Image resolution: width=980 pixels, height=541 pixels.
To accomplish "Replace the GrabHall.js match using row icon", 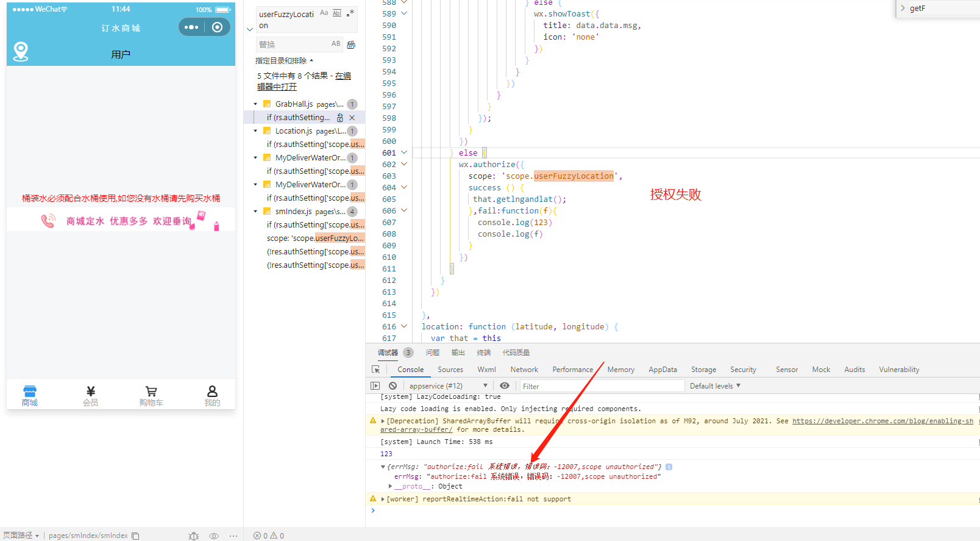I will coord(340,118).
